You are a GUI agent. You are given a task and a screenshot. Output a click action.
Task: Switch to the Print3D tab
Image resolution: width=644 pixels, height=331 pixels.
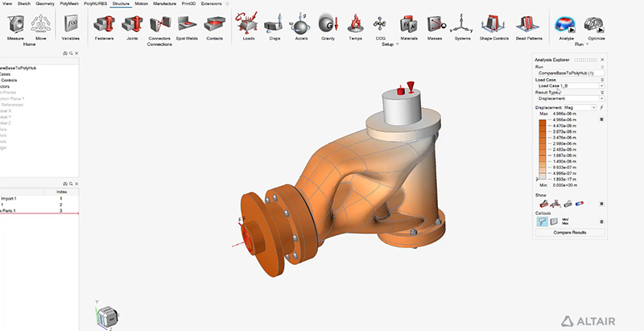(x=188, y=4)
